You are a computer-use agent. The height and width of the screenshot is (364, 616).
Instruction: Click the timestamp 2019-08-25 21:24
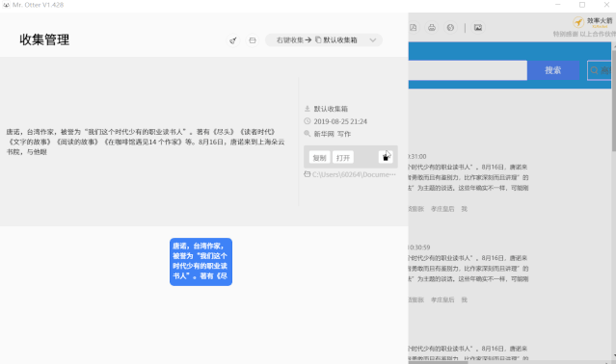pos(340,121)
